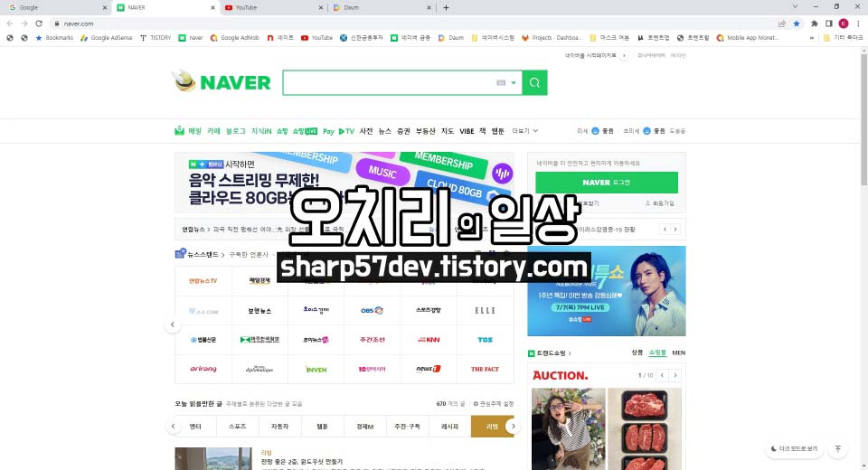Screen dimensions: 868x470
Task: Reload the page with refresh icon
Action: tap(39, 23)
